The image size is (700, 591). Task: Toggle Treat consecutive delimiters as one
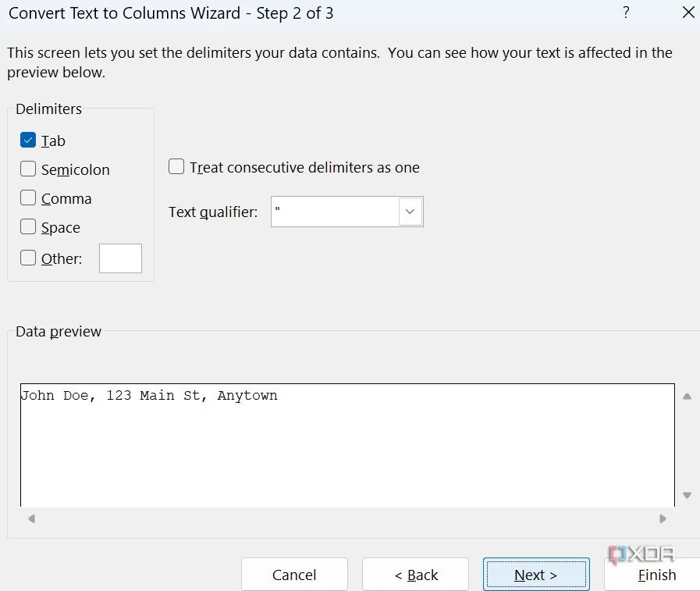coord(177,167)
